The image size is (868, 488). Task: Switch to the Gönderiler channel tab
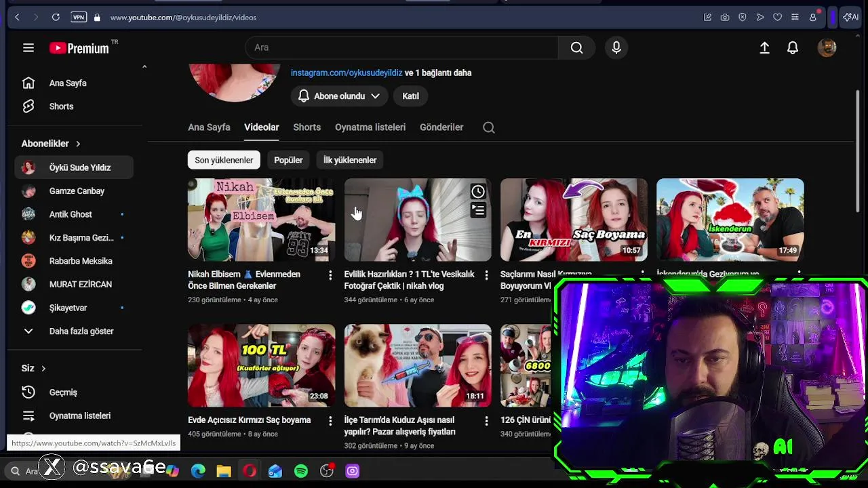point(441,127)
